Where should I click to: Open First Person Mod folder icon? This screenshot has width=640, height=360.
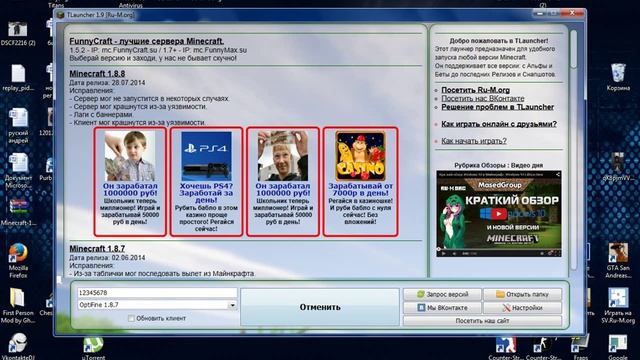pyautogui.click(x=18, y=306)
